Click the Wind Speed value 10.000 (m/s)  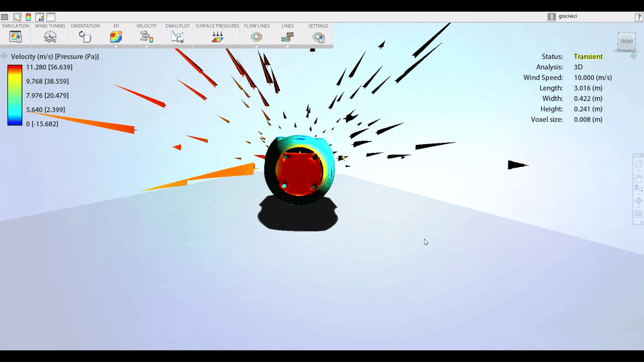point(592,78)
